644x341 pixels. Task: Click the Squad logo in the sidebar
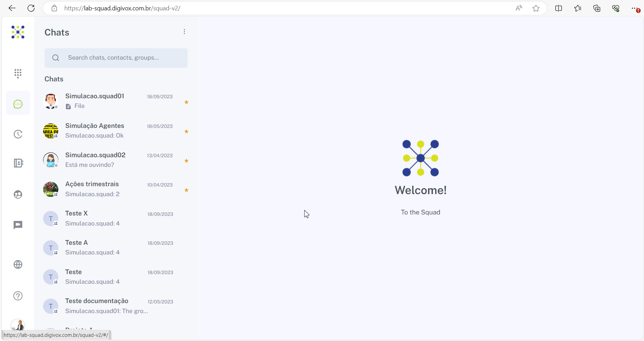click(18, 32)
